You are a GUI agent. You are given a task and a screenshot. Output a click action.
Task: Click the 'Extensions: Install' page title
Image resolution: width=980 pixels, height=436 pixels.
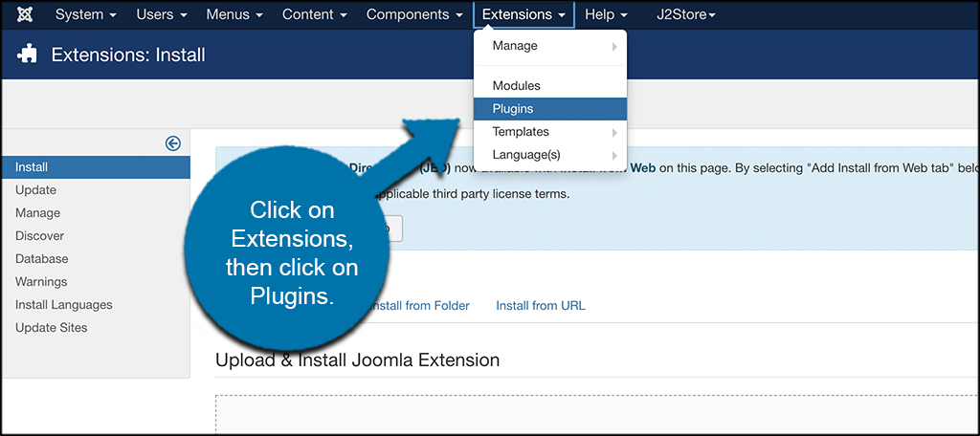128,54
